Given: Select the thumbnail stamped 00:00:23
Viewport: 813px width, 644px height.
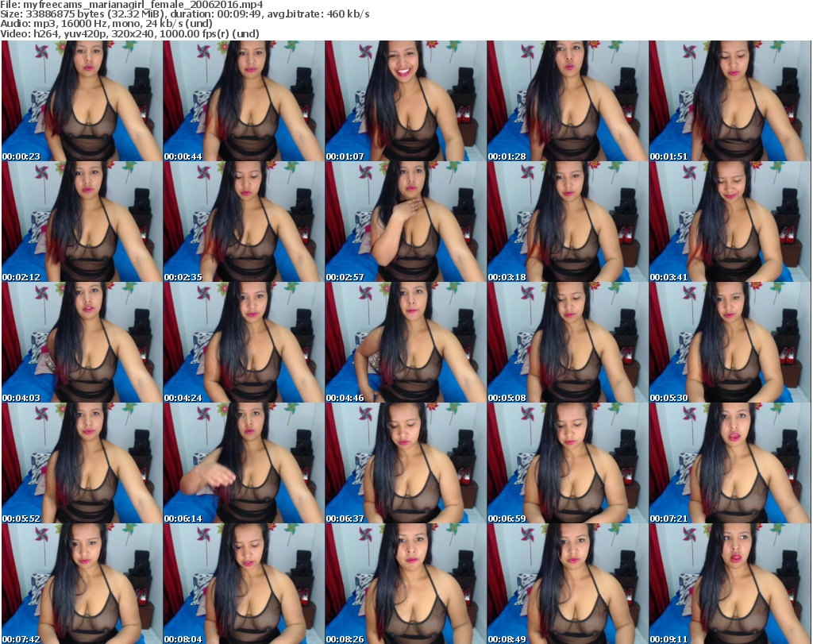Looking at the screenshot, I should (x=82, y=101).
